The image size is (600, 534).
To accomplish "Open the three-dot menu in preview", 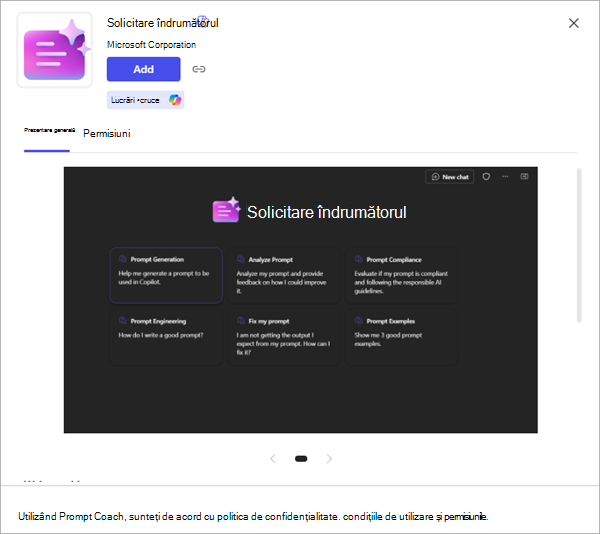I will (505, 177).
